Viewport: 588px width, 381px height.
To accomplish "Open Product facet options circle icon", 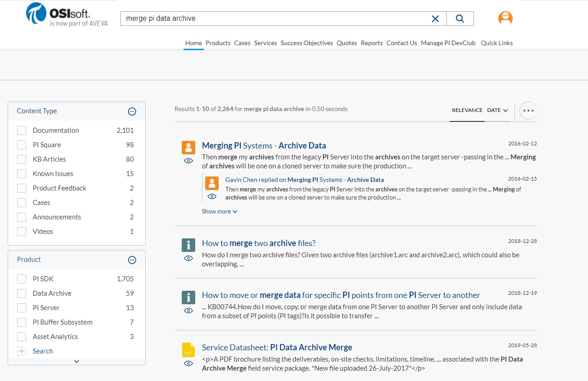I will [132, 260].
